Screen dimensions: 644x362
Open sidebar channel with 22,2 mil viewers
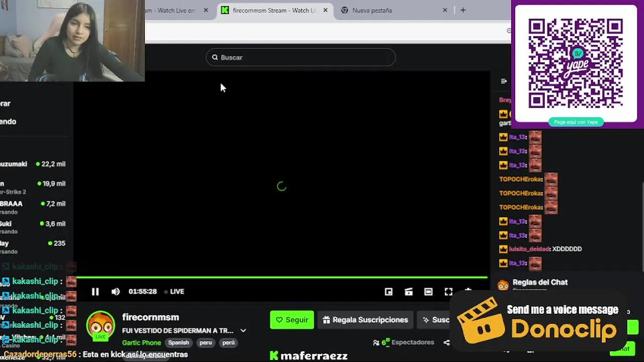click(33, 164)
